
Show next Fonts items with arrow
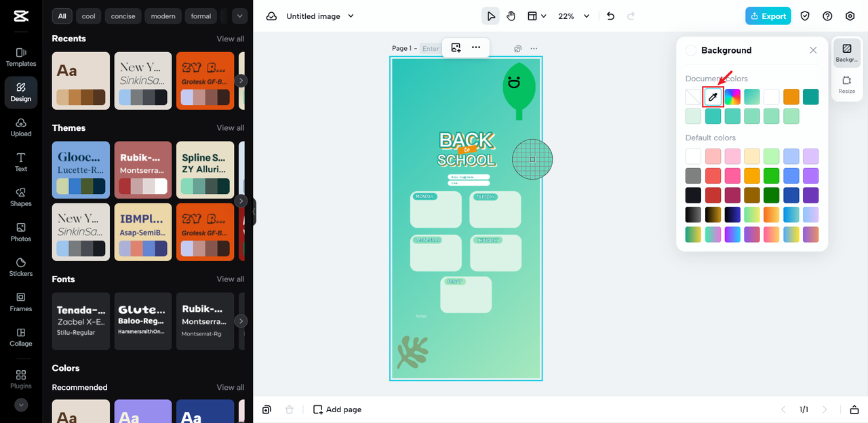241,321
